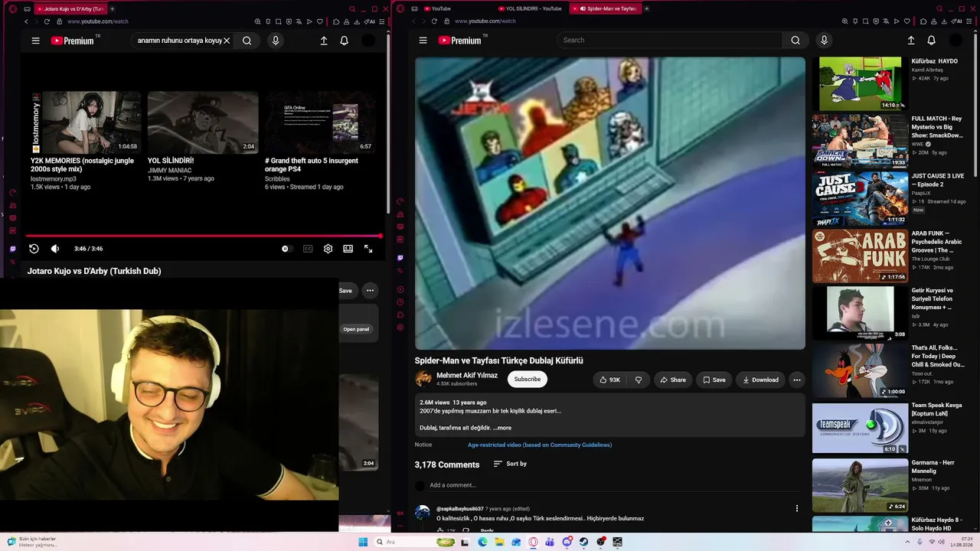Open comments Sort by dropdown
980x551 pixels.
510,464
